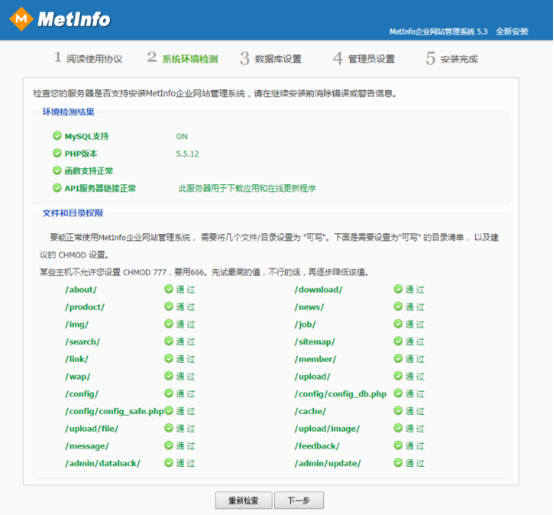The image size is (554, 515).
Task: Select step 4 管理员设置
Action: 364,58
